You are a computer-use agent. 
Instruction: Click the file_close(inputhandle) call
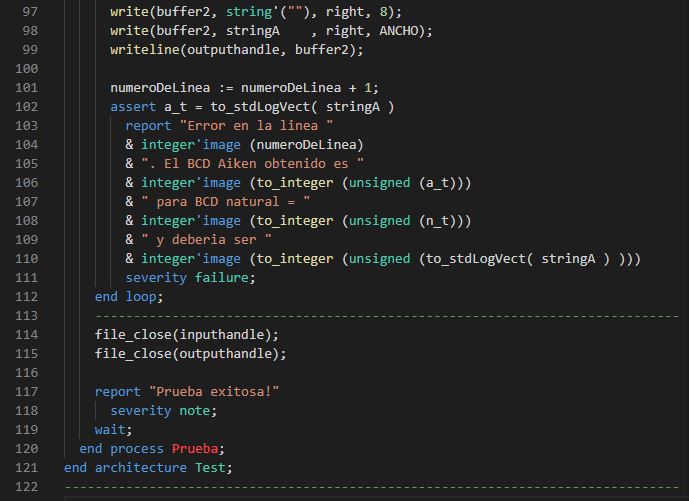pyautogui.click(x=187, y=335)
